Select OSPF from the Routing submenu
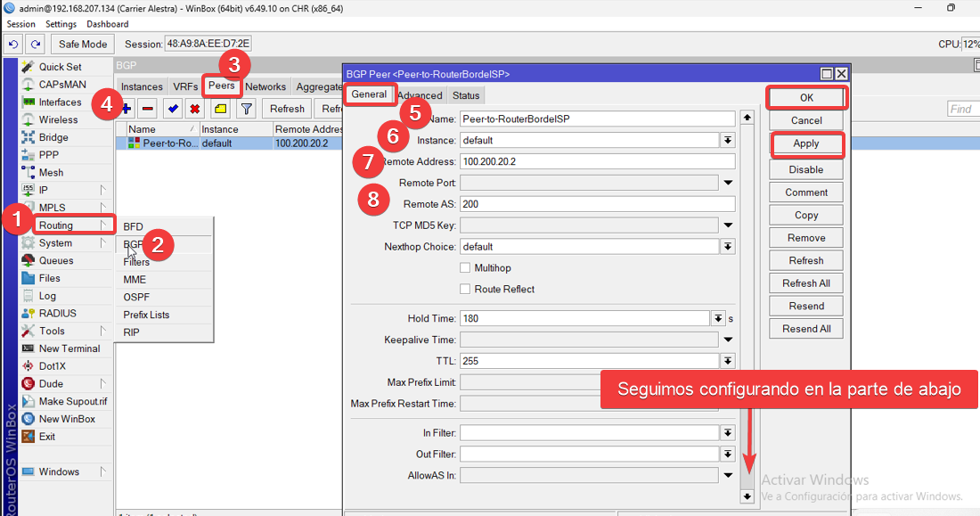 pos(136,297)
